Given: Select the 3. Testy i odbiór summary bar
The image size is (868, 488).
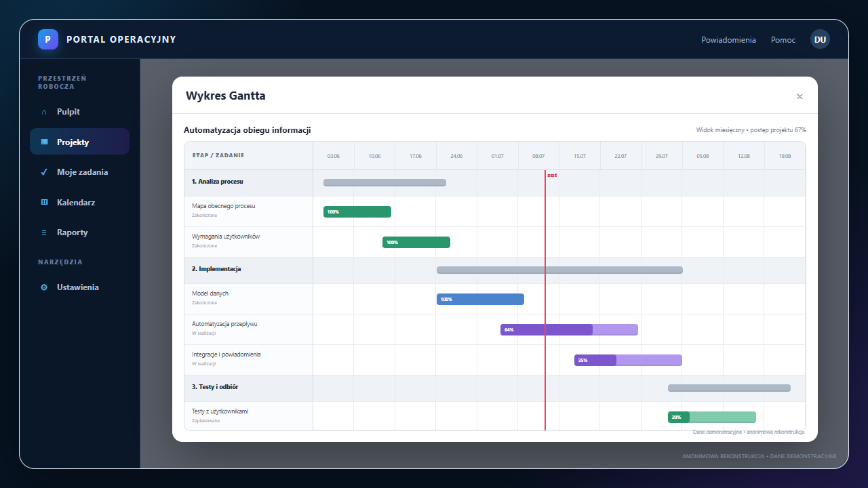Looking at the screenshot, I should tap(729, 388).
